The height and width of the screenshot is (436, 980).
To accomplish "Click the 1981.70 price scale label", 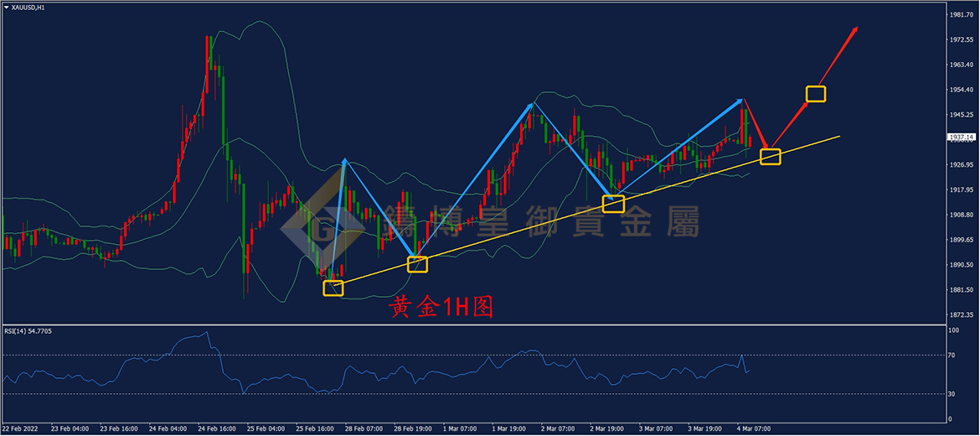I will pyautogui.click(x=962, y=14).
